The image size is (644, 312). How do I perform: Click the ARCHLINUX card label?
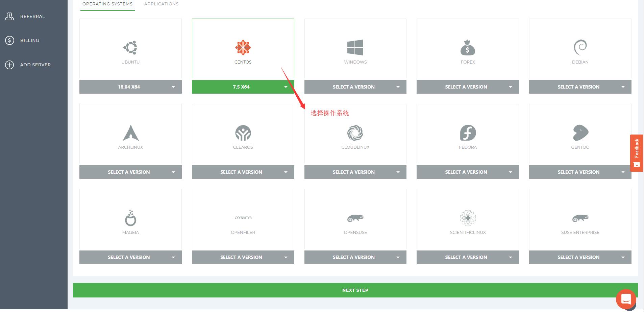(x=130, y=147)
